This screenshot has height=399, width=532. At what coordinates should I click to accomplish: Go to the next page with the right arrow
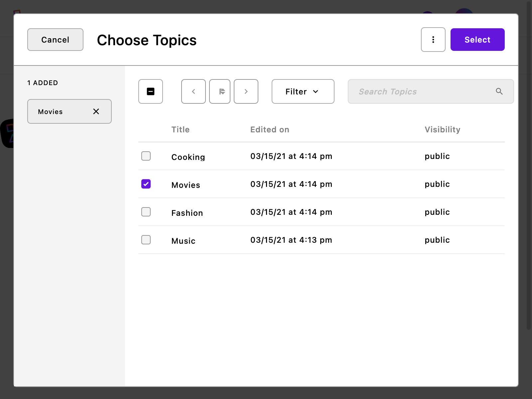tap(246, 91)
